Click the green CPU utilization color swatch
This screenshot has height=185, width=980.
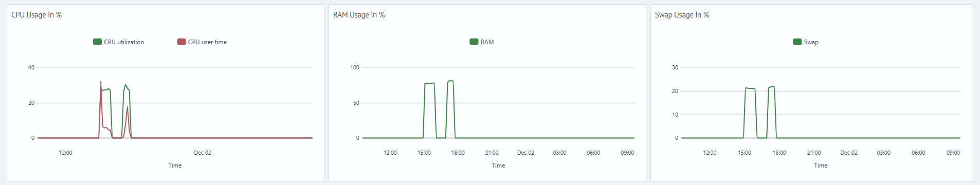(x=97, y=42)
